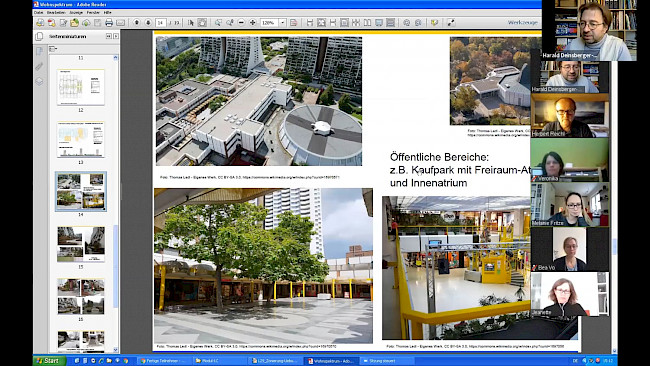
Task: Click the zoom in plus button
Action: (x=252, y=23)
